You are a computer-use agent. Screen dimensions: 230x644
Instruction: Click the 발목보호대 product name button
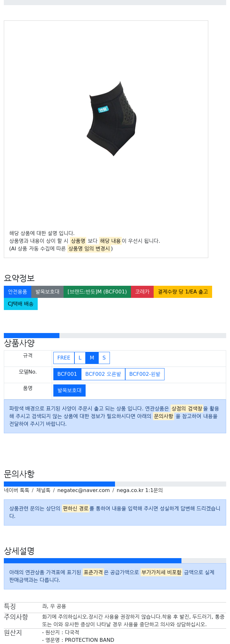[69, 390]
